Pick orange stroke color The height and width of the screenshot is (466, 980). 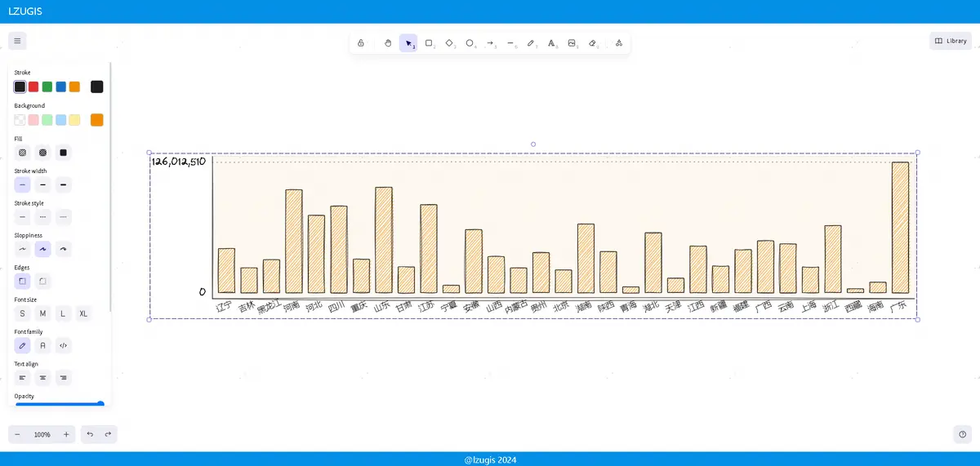pos(74,87)
